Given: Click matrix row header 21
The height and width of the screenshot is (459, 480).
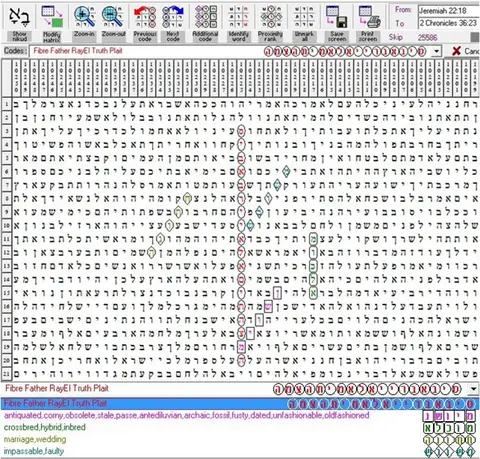Looking at the screenshot, I should [x=6, y=374].
